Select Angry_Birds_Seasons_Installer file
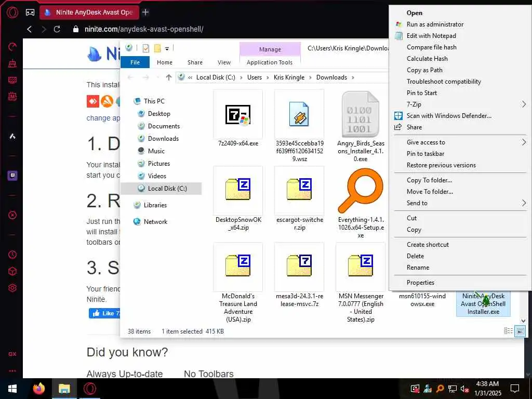Image resolution: width=532 pixels, height=399 pixels. pyautogui.click(x=361, y=114)
